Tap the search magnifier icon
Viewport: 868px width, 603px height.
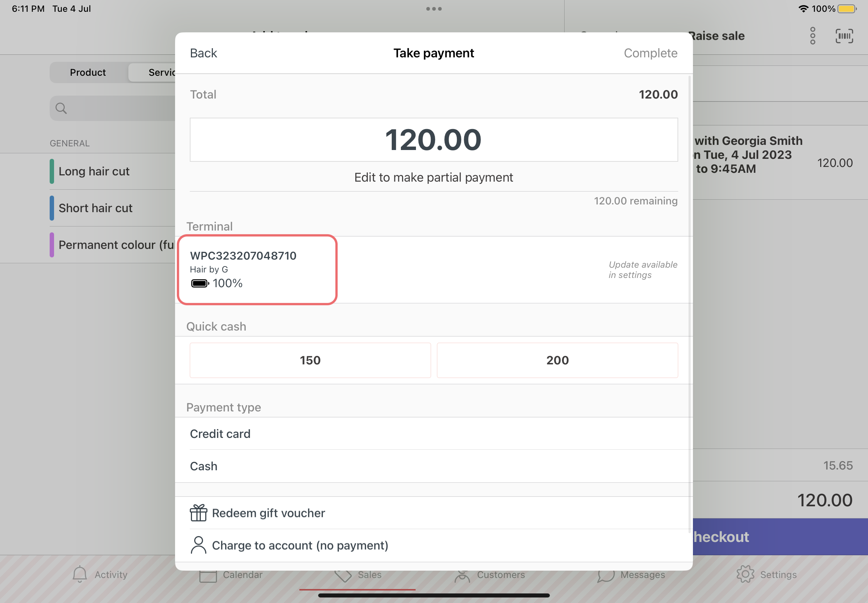pyautogui.click(x=61, y=108)
